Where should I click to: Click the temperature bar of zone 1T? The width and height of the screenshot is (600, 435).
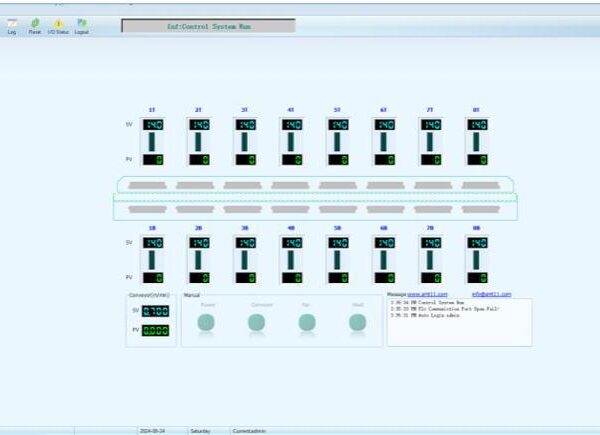coord(152,142)
